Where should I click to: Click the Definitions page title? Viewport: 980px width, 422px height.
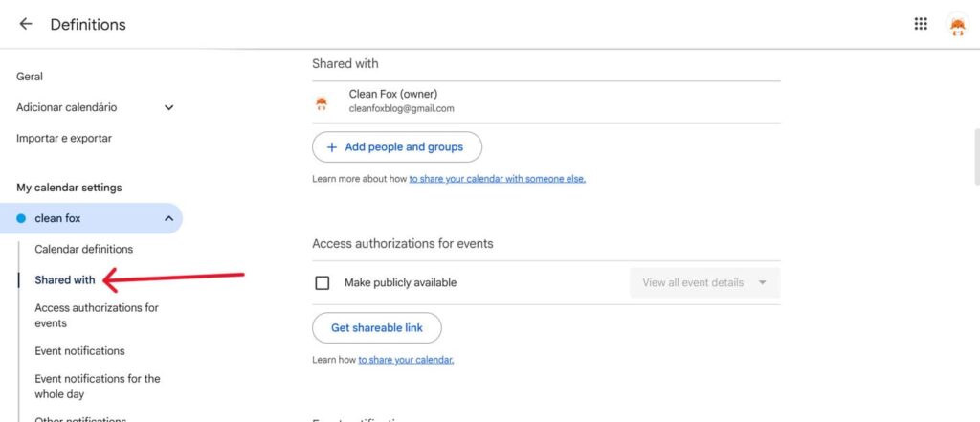[x=88, y=24]
